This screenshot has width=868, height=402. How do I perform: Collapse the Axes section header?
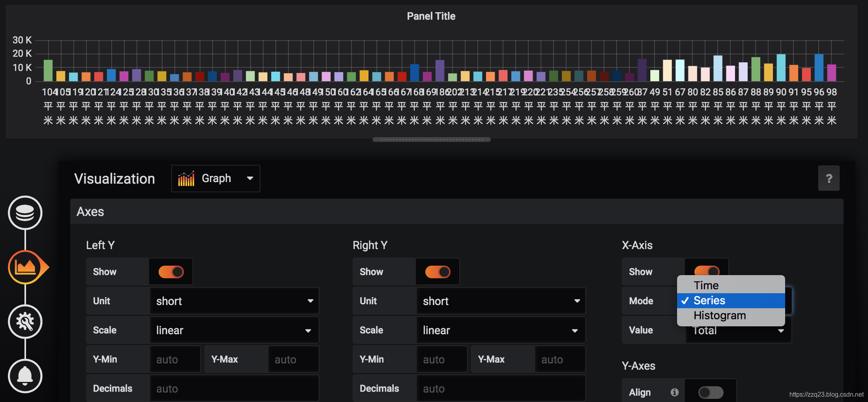[x=457, y=212]
